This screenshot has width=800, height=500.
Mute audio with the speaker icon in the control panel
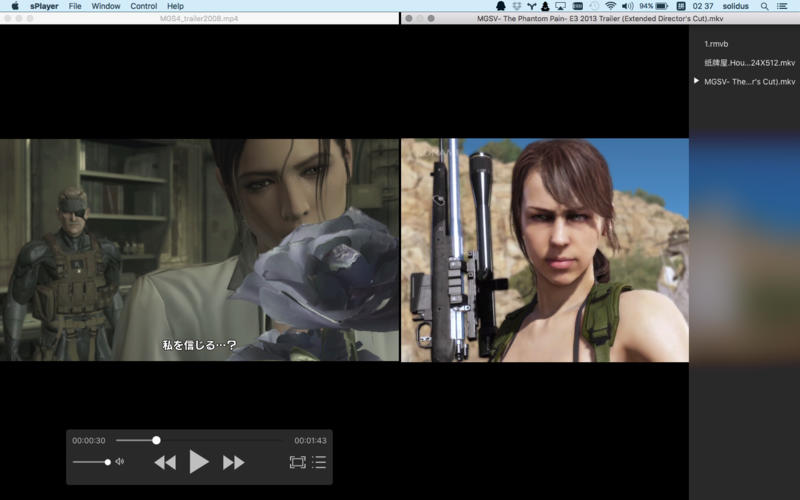119,462
